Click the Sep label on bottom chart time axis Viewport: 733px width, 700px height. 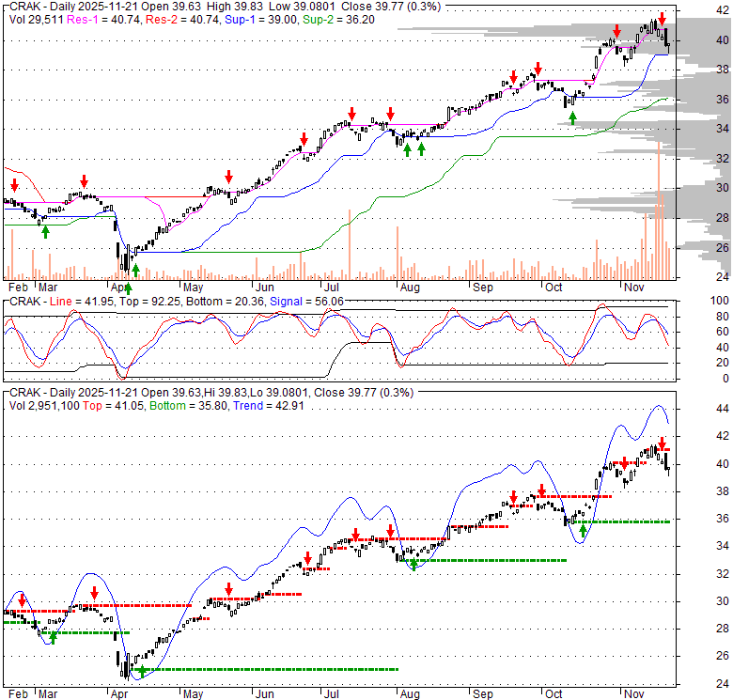click(x=482, y=694)
